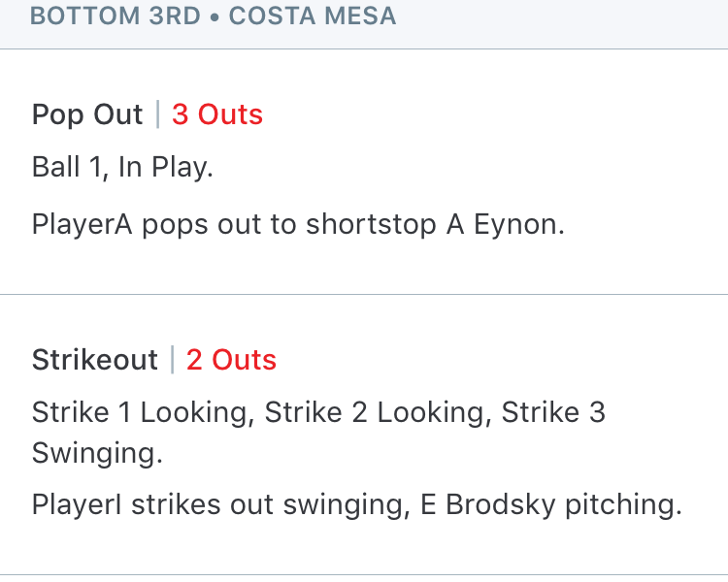This screenshot has height=582, width=728.
Task: Open the Pop Out play entry
Action: point(364,172)
